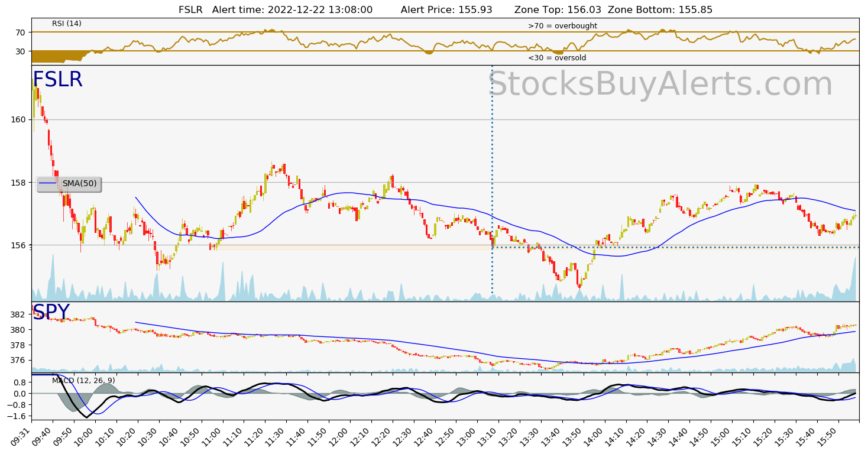
Task: Click the 15:50 time axis label
Action: [x=828, y=436]
